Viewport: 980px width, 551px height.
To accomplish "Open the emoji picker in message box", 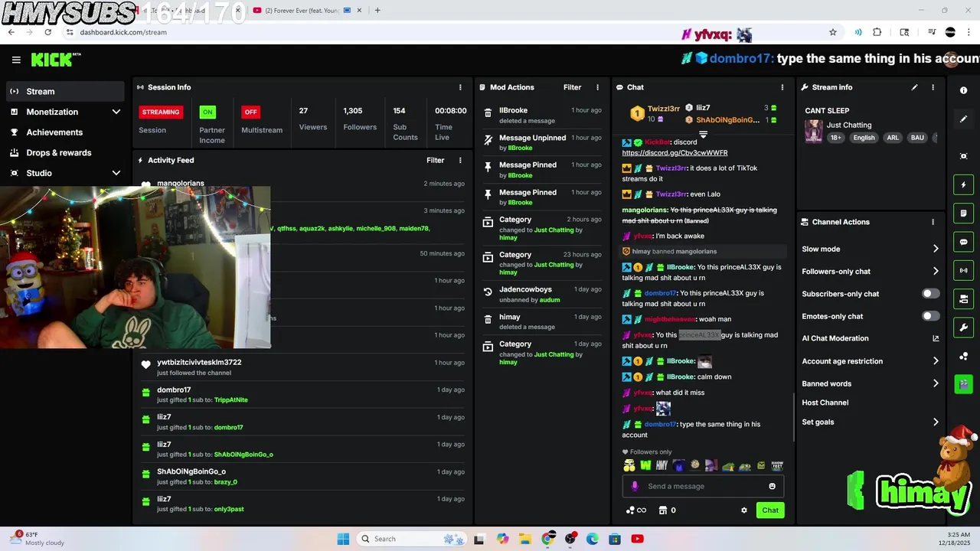I will pyautogui.click(x=772, y=486).
